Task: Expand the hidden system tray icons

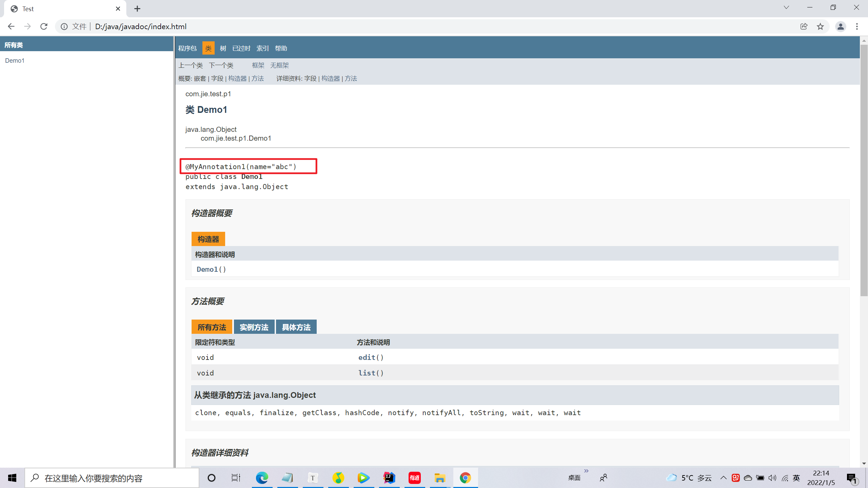Action: click(x=723, y=478)
